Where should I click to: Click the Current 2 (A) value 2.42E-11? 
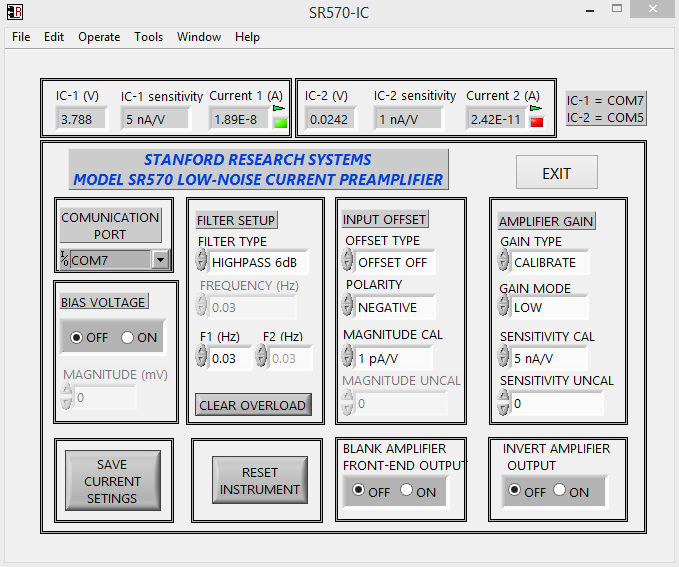[496, 119]
